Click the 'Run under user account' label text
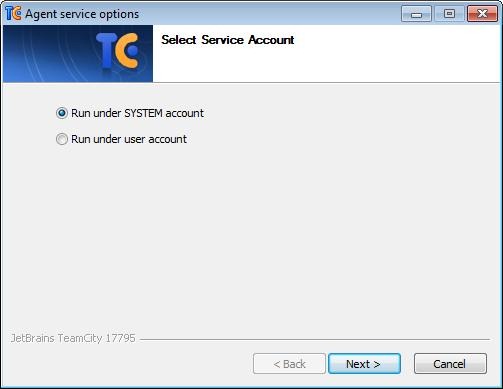This screenshot has height=389, width=503. (129, 139)
